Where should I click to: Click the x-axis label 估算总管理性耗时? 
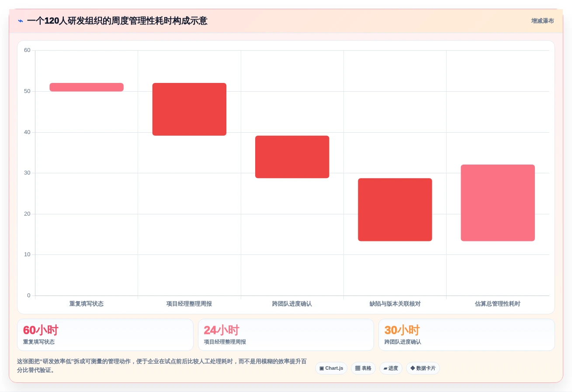pos(498,304)
